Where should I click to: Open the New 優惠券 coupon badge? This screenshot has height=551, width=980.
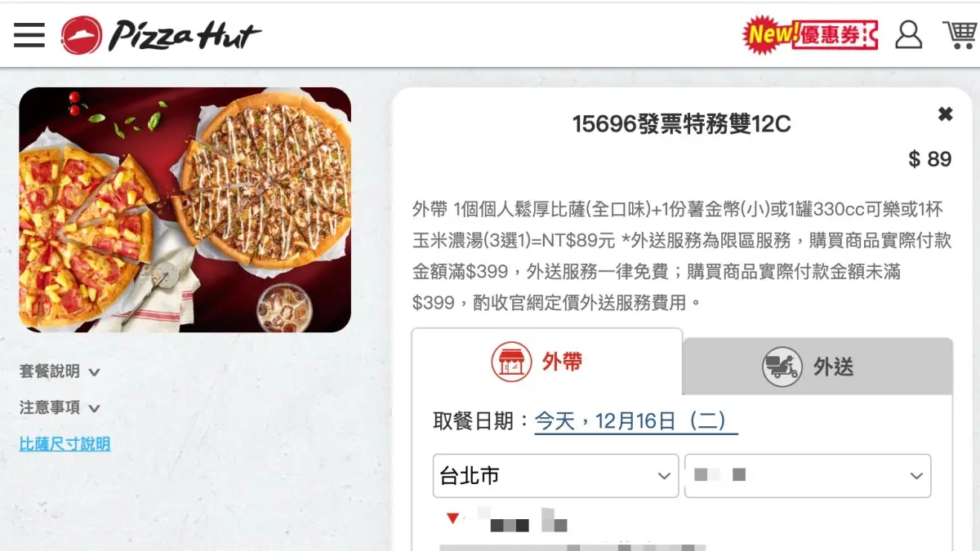810,34
